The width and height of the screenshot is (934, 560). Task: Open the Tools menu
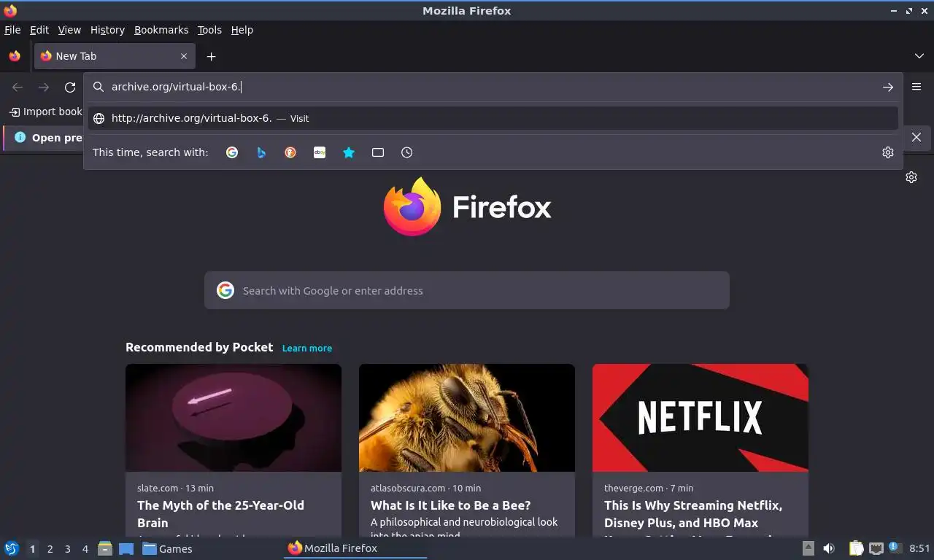pos(209,30)
